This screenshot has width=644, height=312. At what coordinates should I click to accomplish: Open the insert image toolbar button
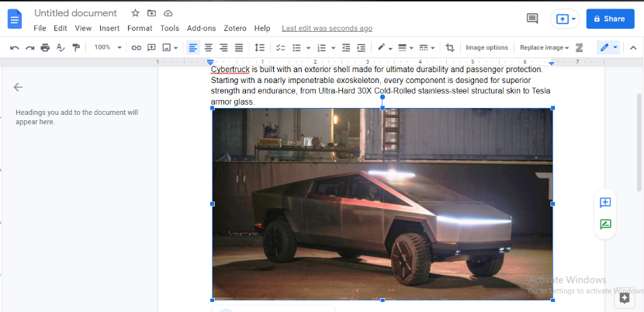(166, 47)
